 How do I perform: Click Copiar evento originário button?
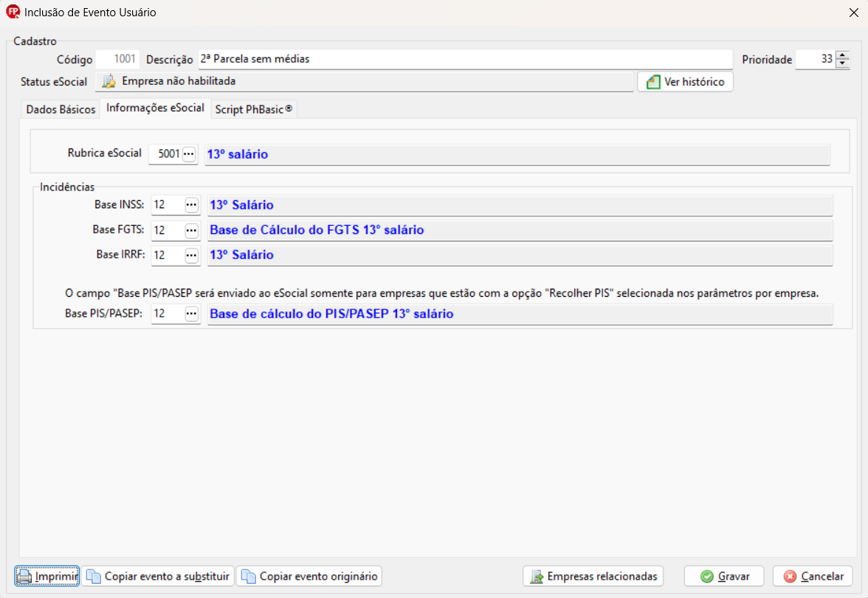[309, 577]
